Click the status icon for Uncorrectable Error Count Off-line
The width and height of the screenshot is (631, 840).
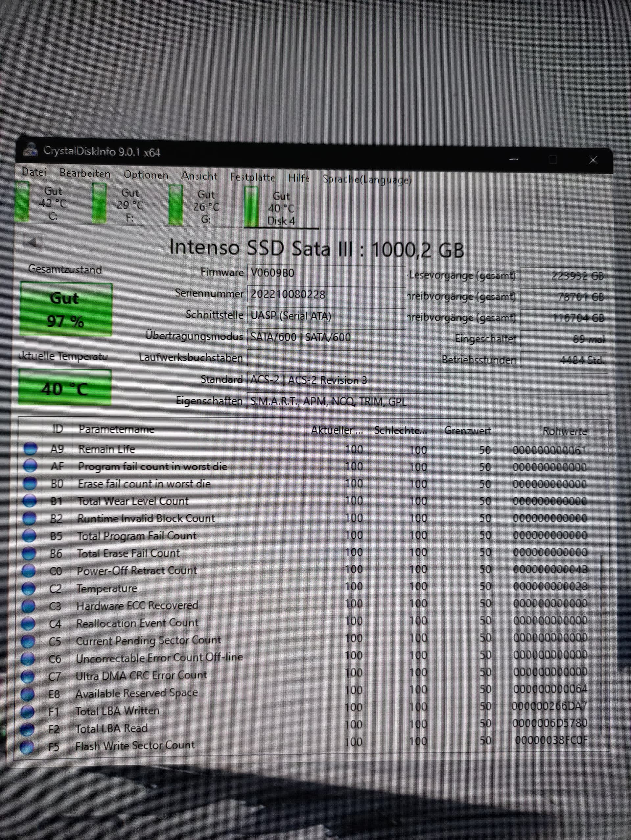pos(27,659)
